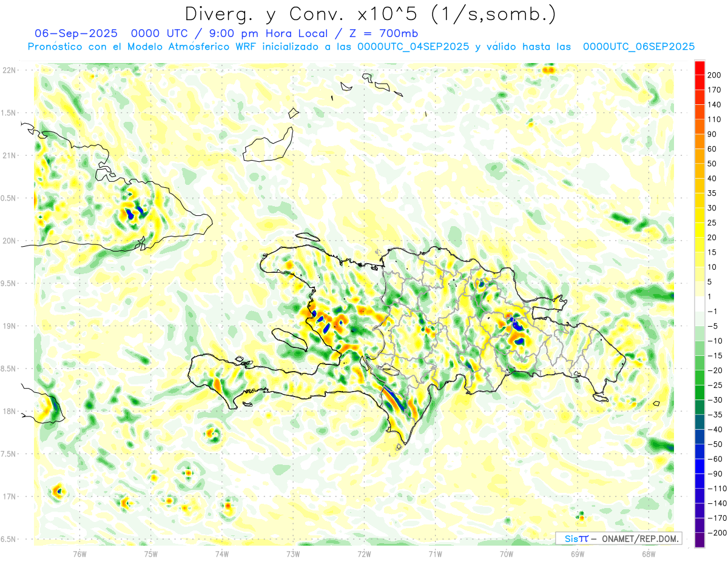
Task: Click the "76W" longitude label
Action: point(79,554)
